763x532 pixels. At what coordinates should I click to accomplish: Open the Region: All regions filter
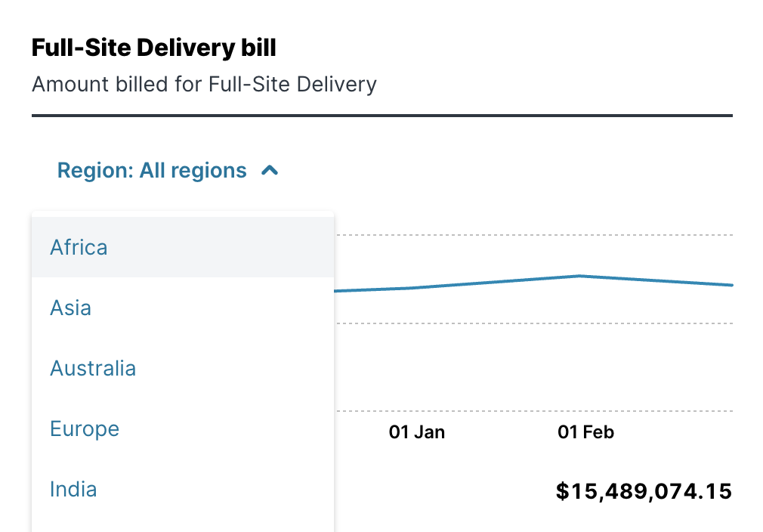151,170
